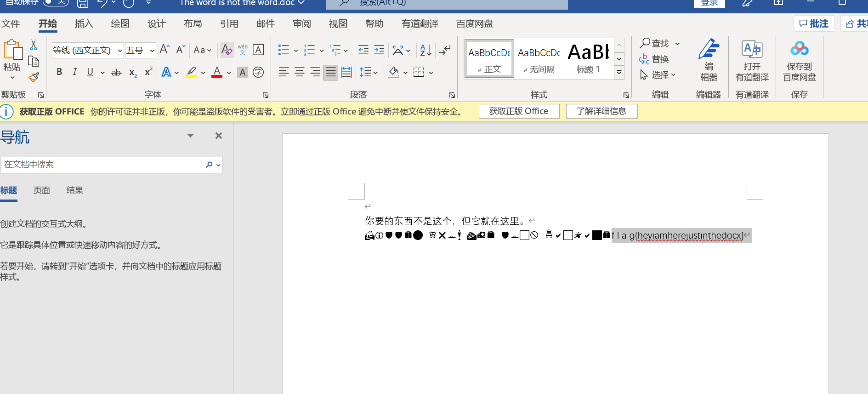Close the navigation (导航) pane
868x394 pixels.
219,136
